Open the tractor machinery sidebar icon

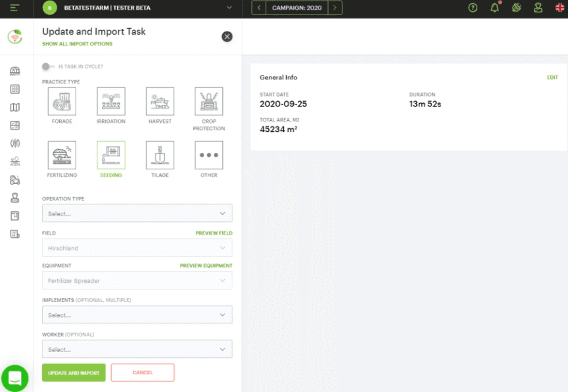[15, 180]
